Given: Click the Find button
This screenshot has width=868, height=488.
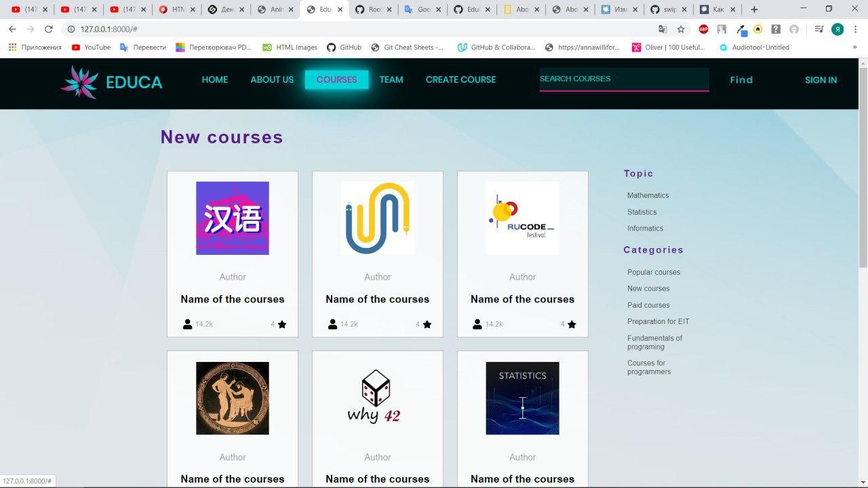Looking at the screenshot, I should pos(741,80).
